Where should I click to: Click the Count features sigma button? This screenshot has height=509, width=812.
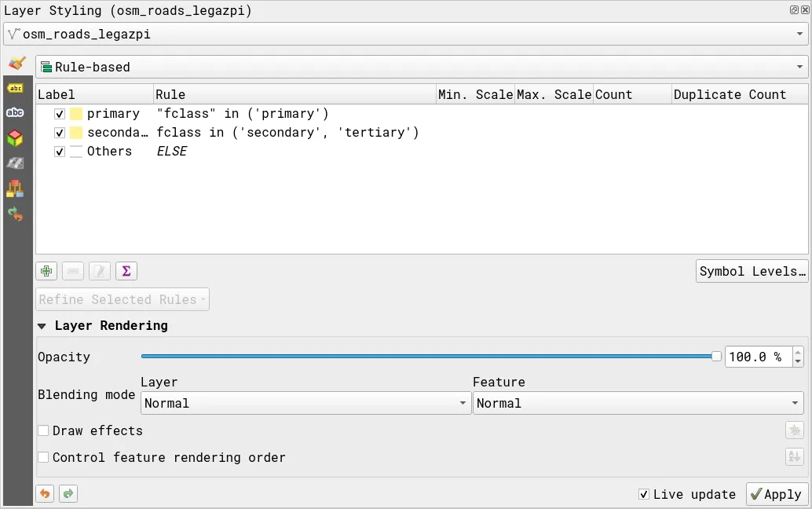point(126,271)
